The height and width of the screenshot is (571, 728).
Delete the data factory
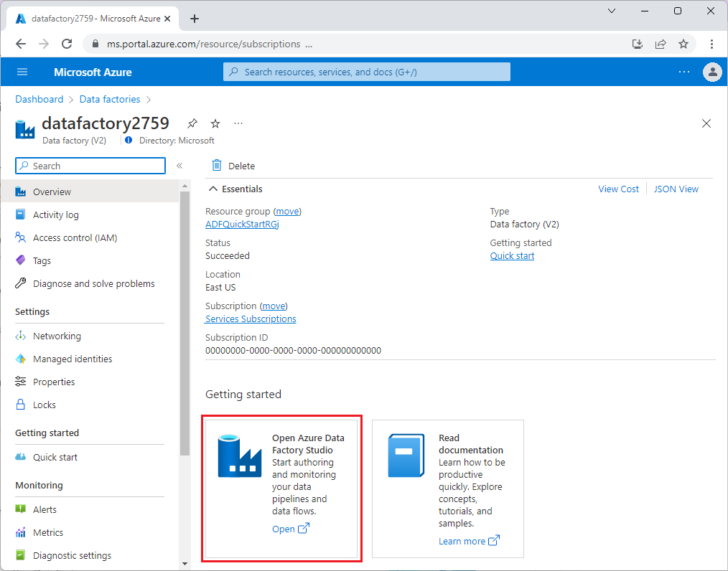[233, 166]
